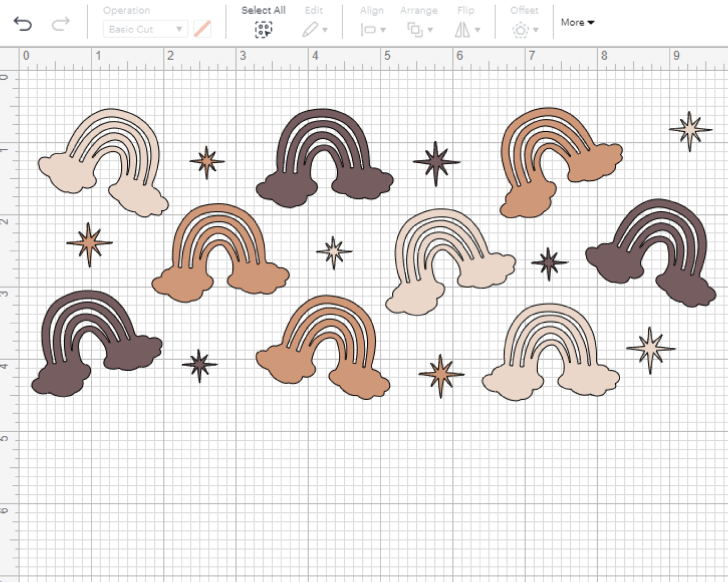
Task: Expand the Align dropdown arrow
Action: point(383,30)
